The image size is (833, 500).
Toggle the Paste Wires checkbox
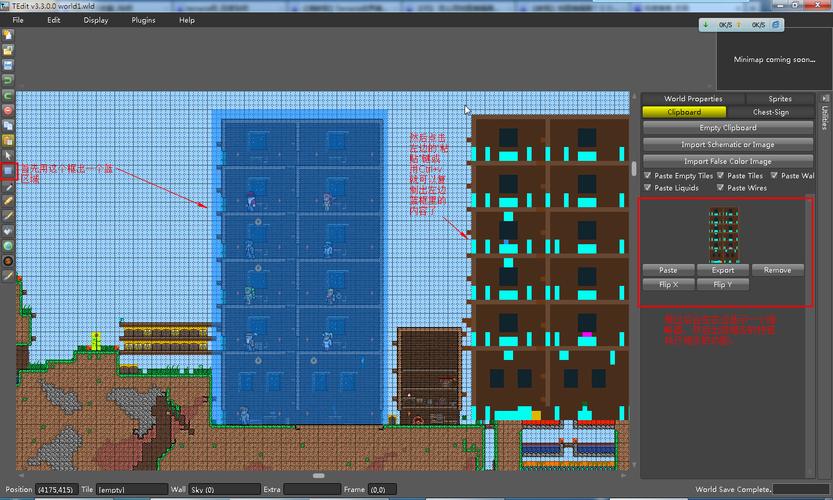coord(720,188)
